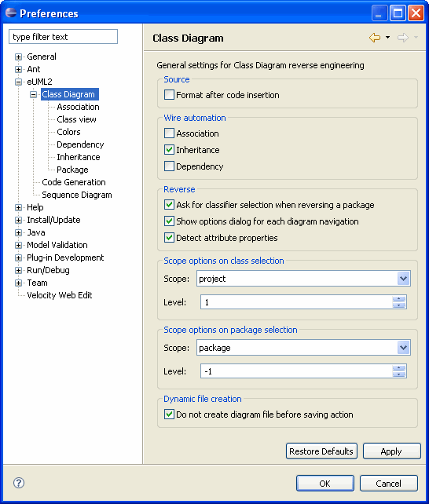Select the Colors preference page
Image resolution: width=429 pixels, height=504 pixels.
pos(68,132)
